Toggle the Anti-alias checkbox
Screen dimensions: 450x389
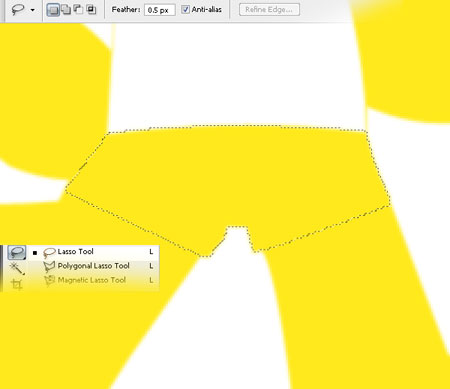coord(185,9)
